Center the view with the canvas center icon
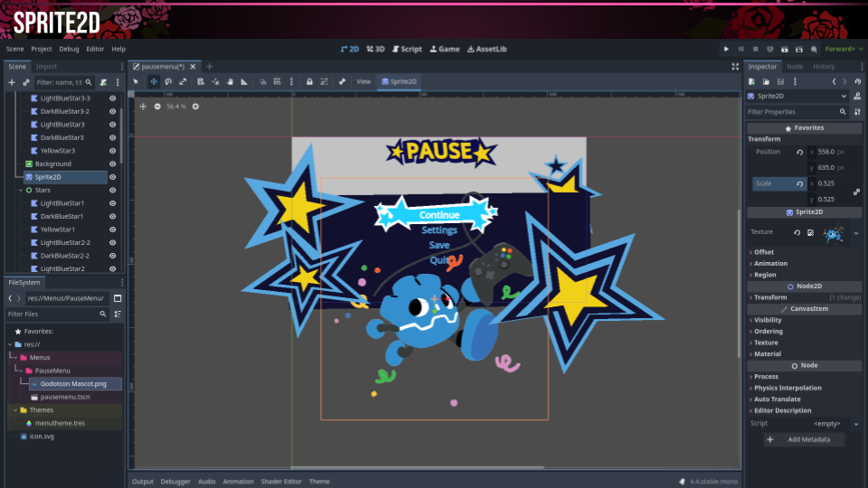This screenshot has width=868, height=488. 143,107
